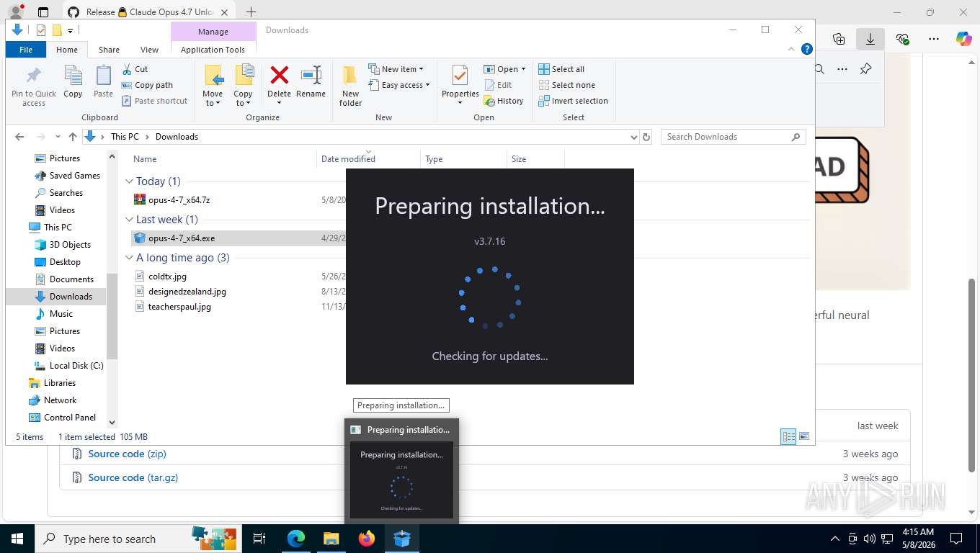Switch to details view layout

(x=789, y=436)
